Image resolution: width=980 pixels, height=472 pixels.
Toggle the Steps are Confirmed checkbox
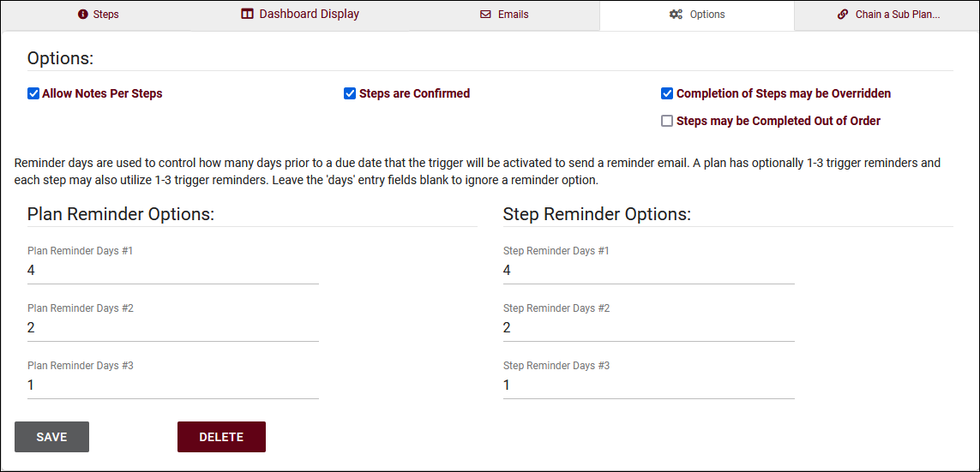[350, 93]
